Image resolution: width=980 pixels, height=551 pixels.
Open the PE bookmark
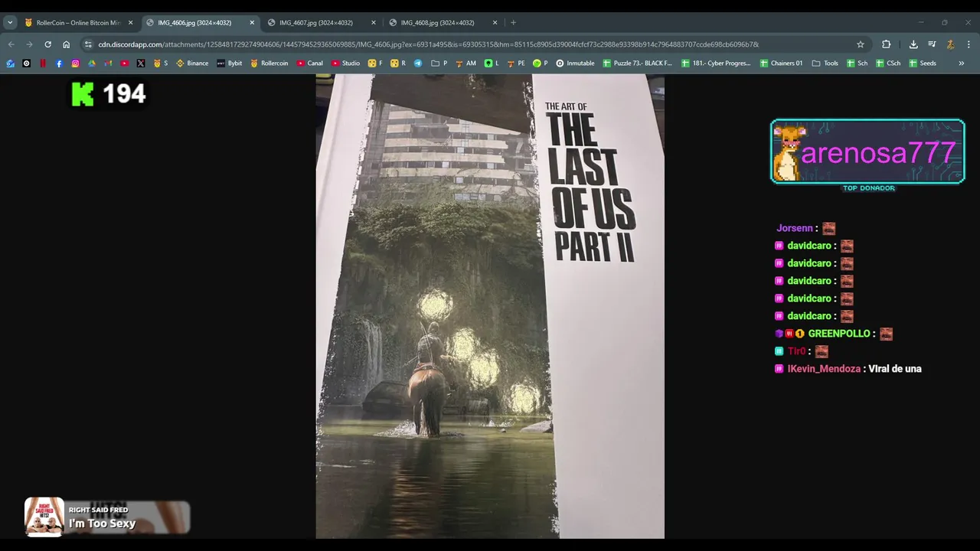(x=515, y=64)
